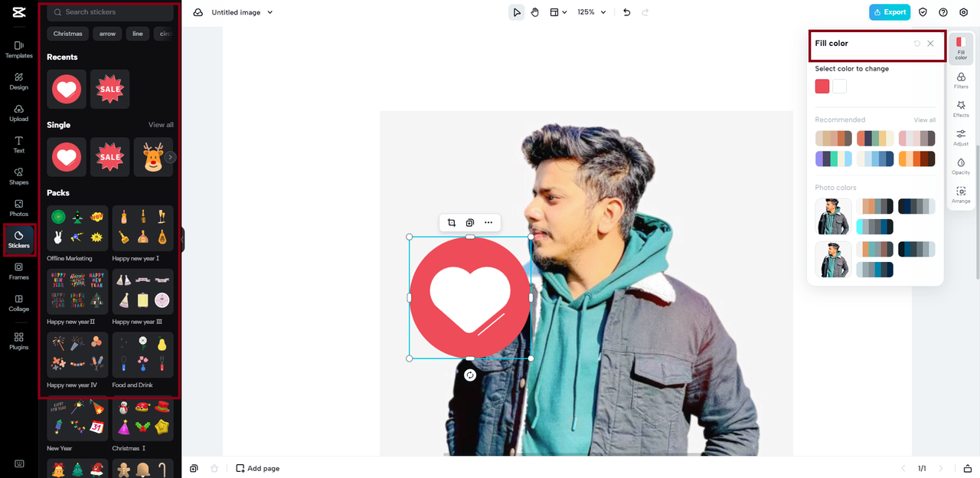Select the pointer select tool
Image resolution: width=980 pixels, height=478 pixels.
517,12
